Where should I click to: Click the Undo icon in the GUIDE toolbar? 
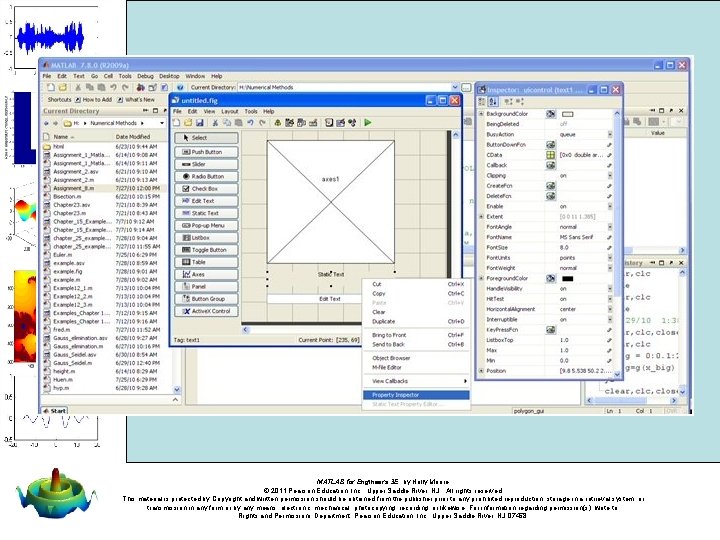click(x=250, y=123)
